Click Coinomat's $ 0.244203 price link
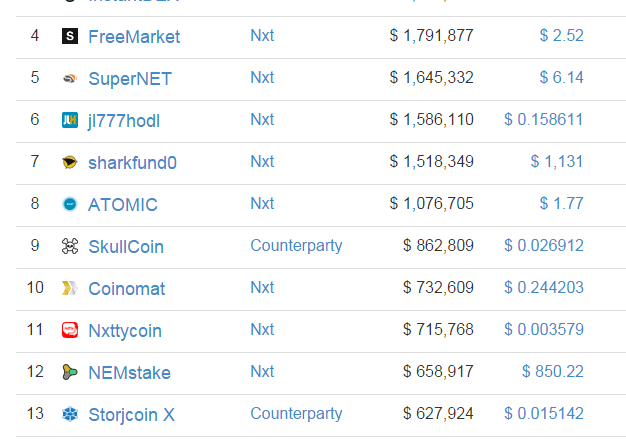The image size is (626, 440). 544,287
